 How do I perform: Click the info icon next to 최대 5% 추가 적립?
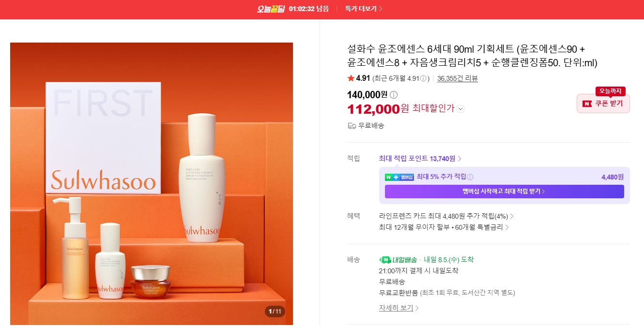coord(470,177)
